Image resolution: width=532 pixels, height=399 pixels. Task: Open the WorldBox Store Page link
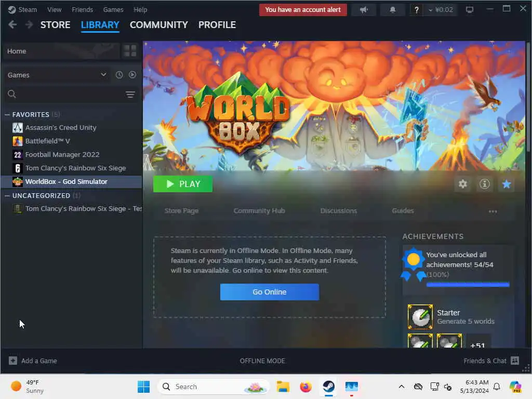click(181, 211)
